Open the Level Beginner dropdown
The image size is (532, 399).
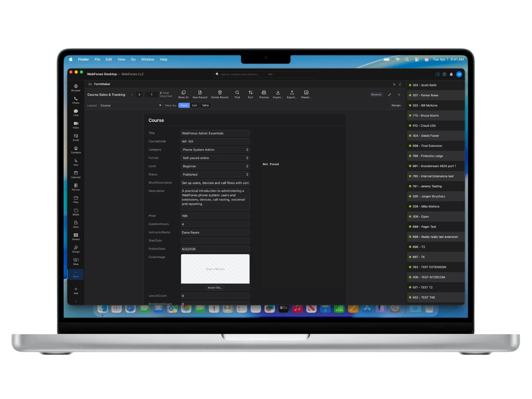[215, 166]
